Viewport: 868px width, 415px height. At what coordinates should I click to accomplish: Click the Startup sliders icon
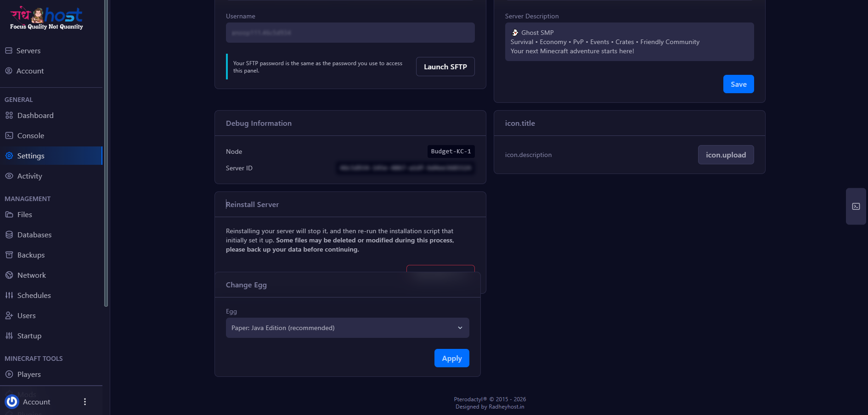pyautogui.click(x=9, y=336)
